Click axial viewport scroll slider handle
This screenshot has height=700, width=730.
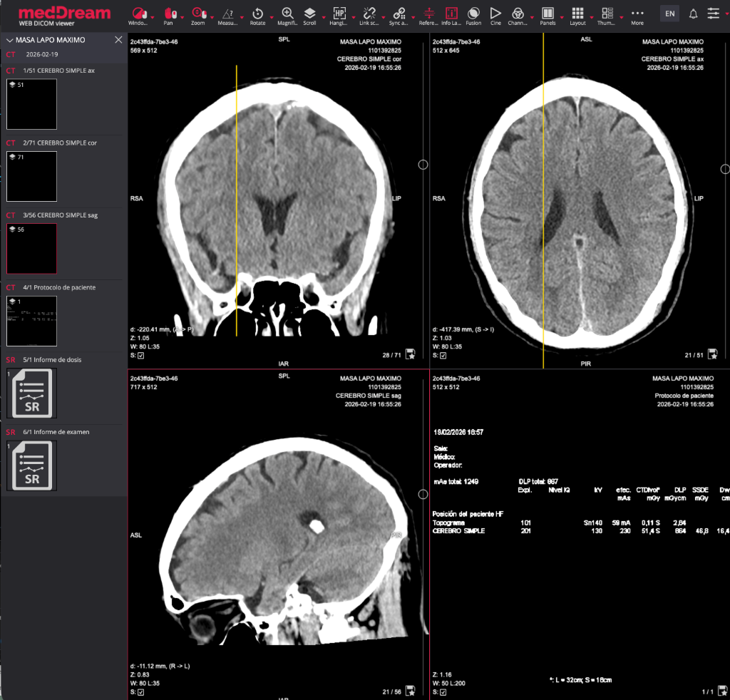(x=725, y=169)
